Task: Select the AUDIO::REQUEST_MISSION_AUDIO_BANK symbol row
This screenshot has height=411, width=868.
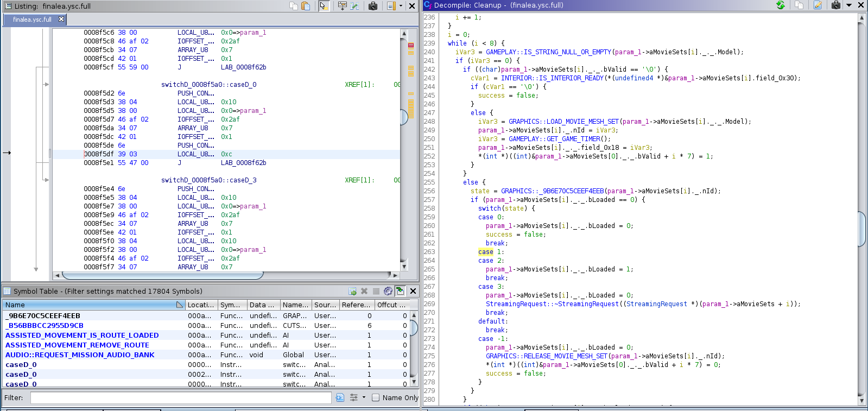Action: (80, 355)
